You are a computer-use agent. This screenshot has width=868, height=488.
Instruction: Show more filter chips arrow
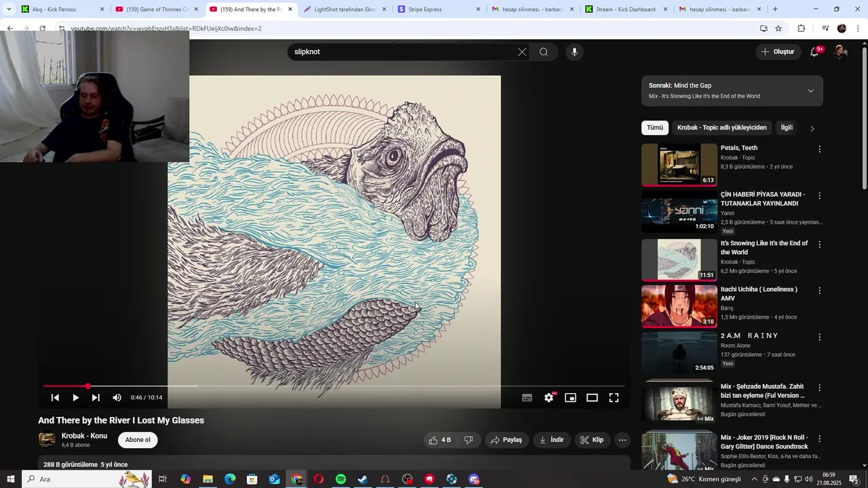coord(812,128)
